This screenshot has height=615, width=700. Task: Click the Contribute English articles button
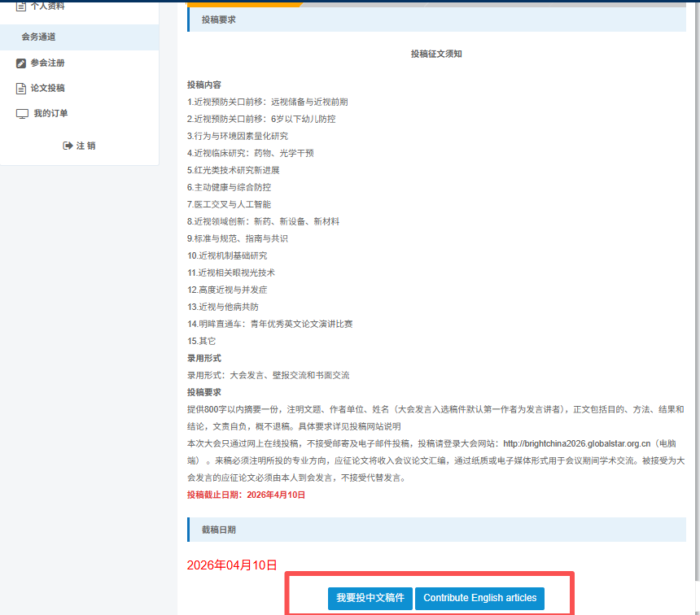[479, 598]
